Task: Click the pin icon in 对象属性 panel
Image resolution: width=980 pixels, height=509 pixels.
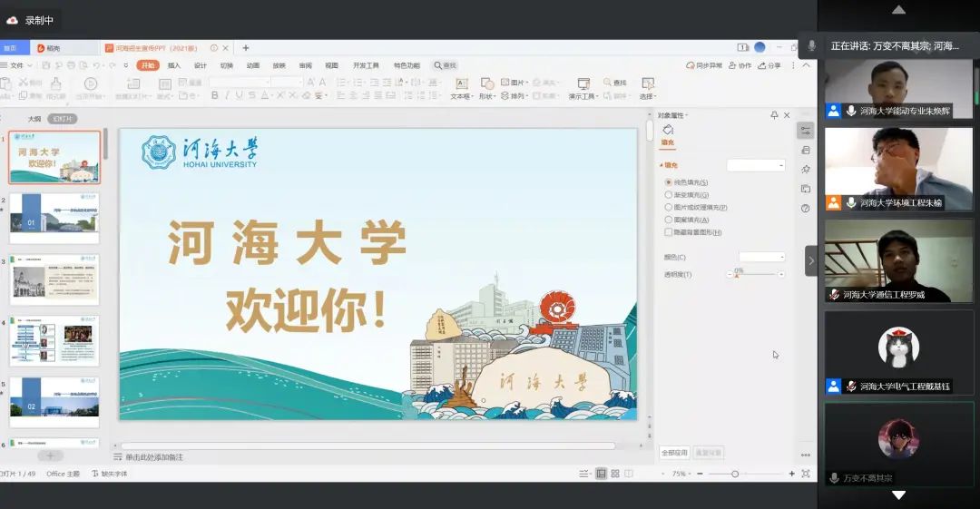Action: pyautogui.click(x=774, y=115)
